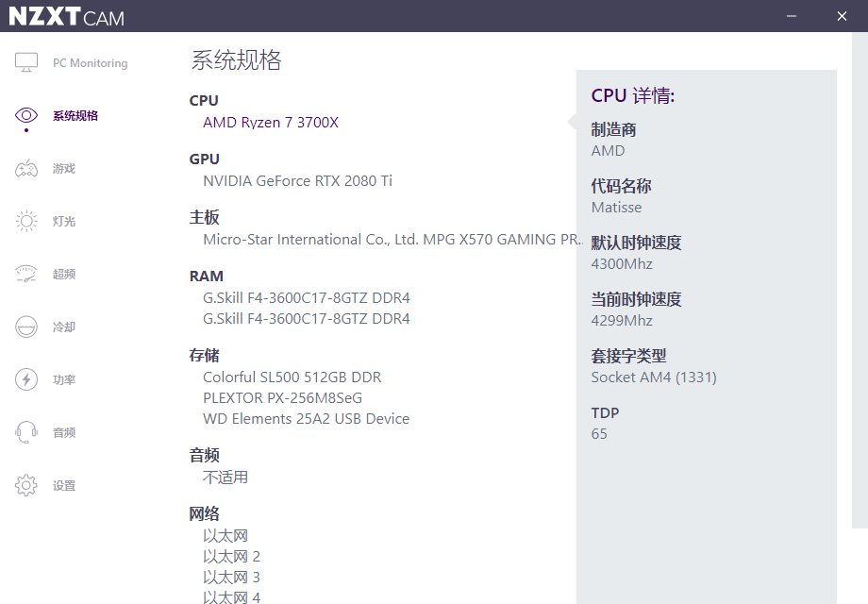
Task: Choose PLEXTOR PX-256M8SeG drive
Action: 282,398
